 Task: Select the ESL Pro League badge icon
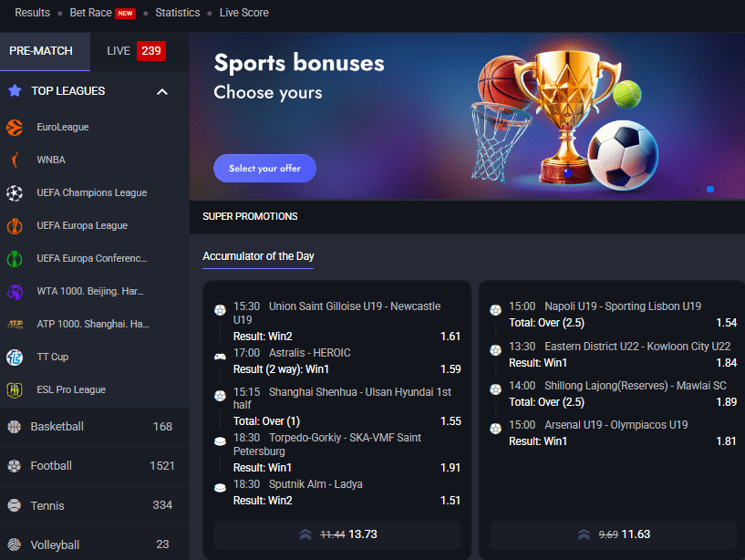coord(15,389)
